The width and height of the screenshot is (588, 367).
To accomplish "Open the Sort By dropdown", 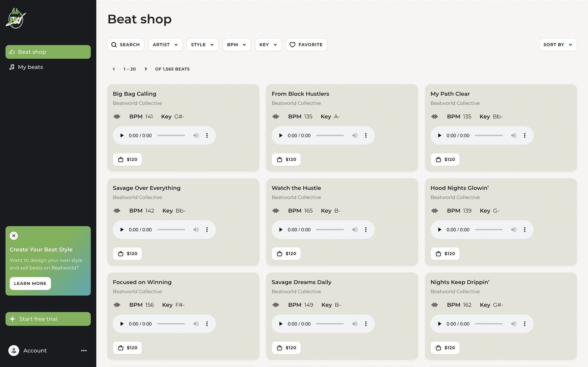I will (x=558, y=45).
